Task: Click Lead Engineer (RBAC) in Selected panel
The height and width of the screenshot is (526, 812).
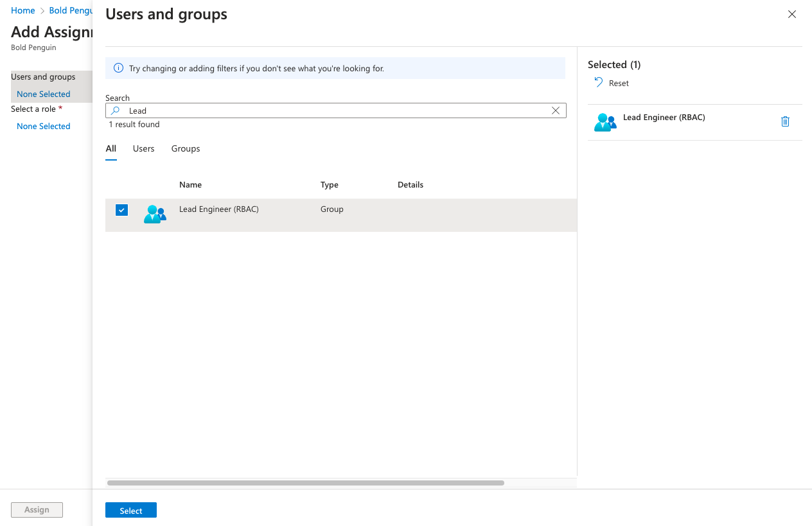Action: click(664, 118)
